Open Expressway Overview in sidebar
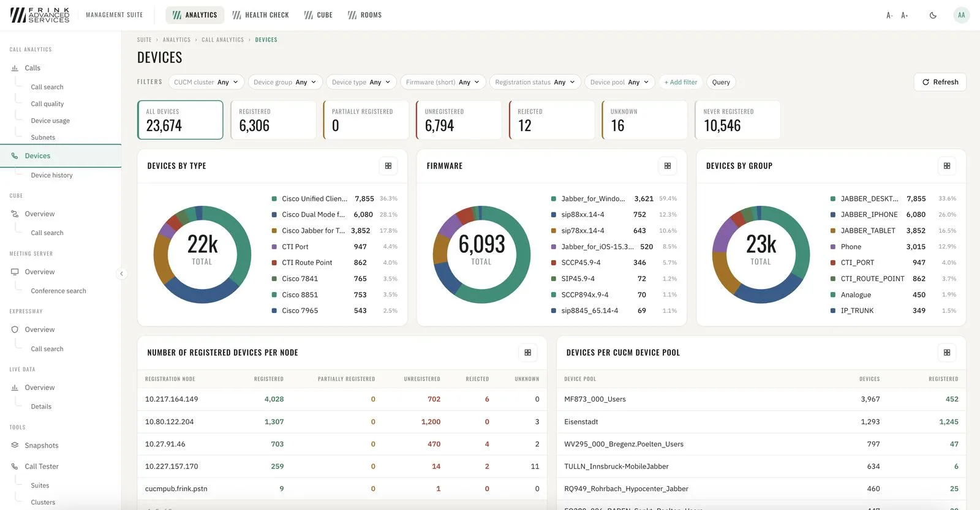Screen dimensions: 980x510 40,329
